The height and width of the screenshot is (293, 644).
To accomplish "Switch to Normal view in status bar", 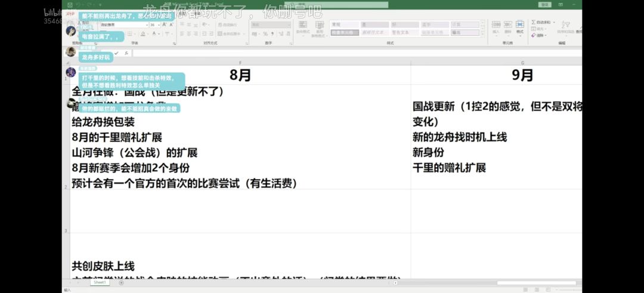I will click(525, 289).
